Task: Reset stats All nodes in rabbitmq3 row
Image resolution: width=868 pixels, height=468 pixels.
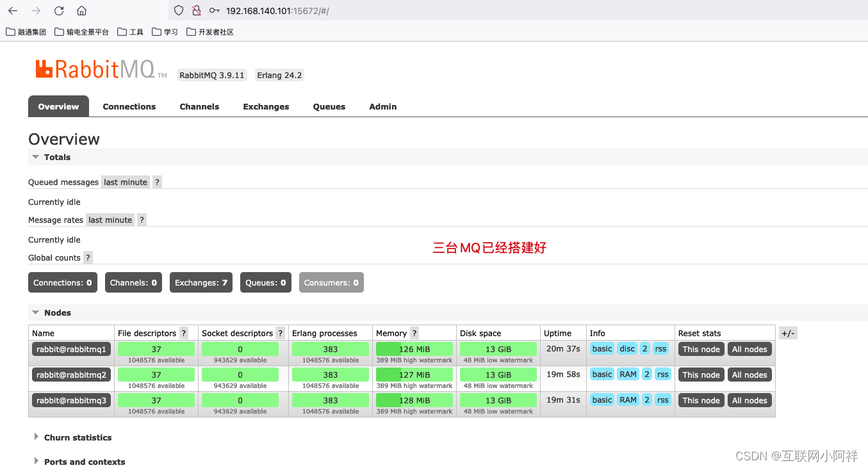Action: 749,400
